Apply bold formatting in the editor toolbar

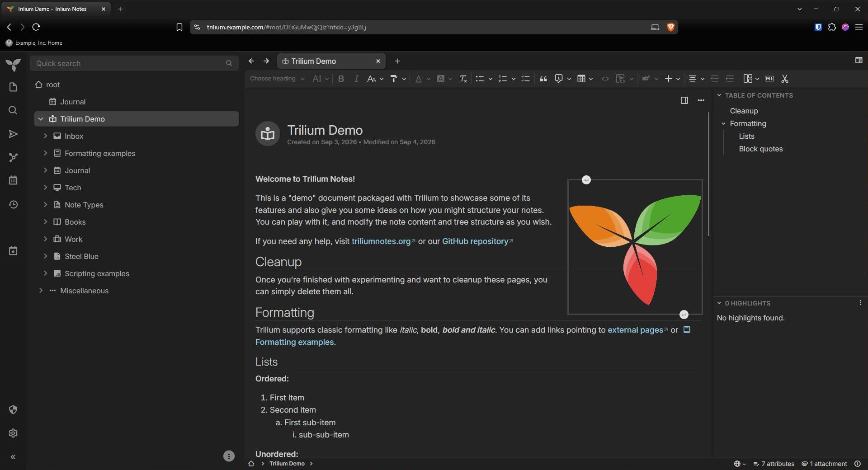(341, 79)
